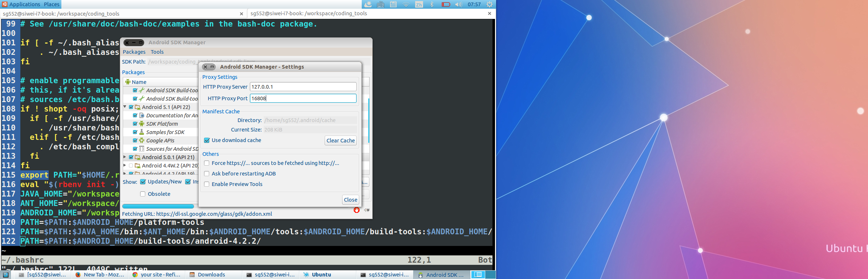Click the HTTP Proxy Server field
Screen dimensions: 868x279
[303, 87]
